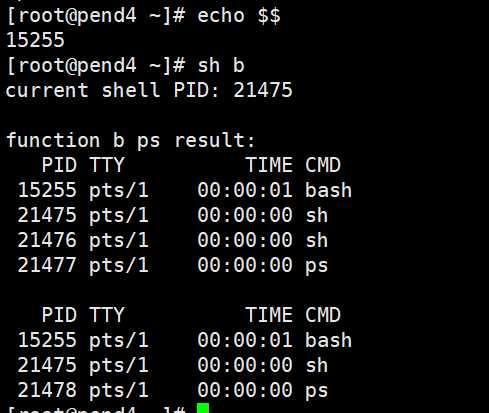Click the 'echo $$' command text
The width and height of the screenshot is (489, 413).
click(239, 16)
